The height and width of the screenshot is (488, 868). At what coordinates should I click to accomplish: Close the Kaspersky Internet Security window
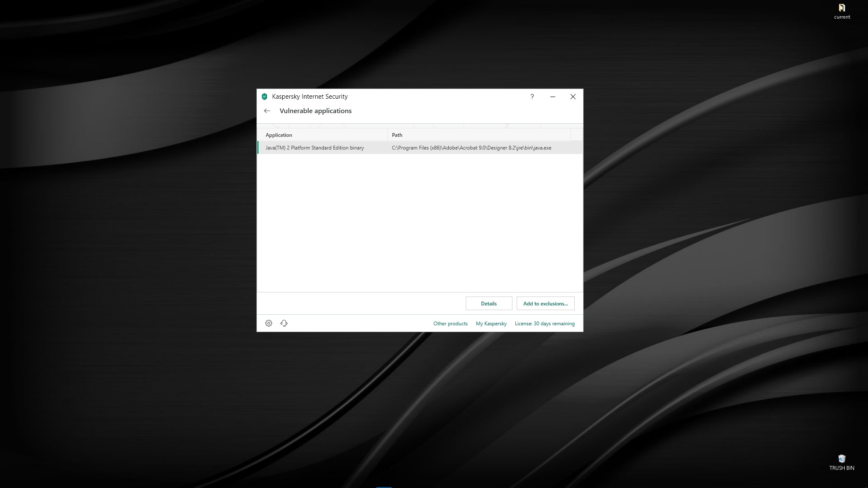pyautogui.click(x=573, y=97)
